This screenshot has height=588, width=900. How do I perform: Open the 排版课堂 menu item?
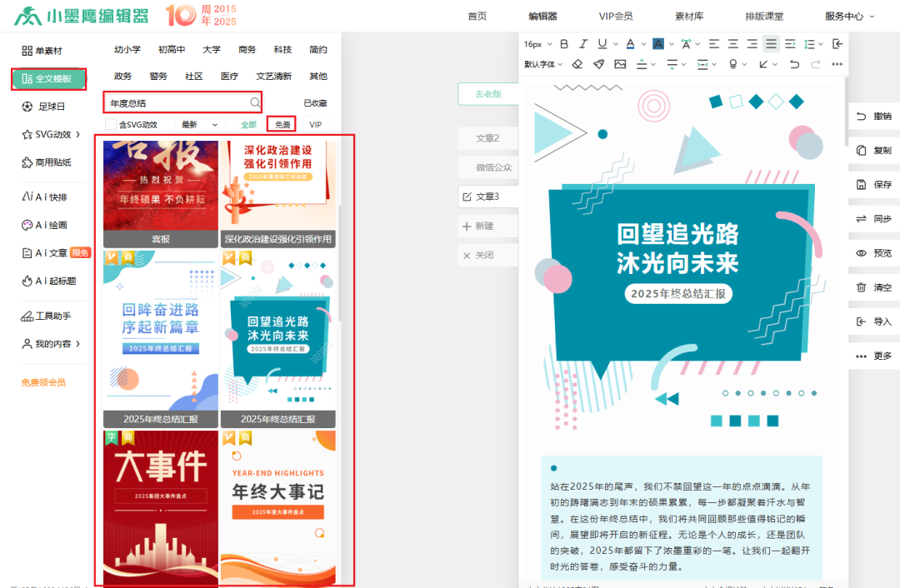pyautogui.click(x=764, y=16)
